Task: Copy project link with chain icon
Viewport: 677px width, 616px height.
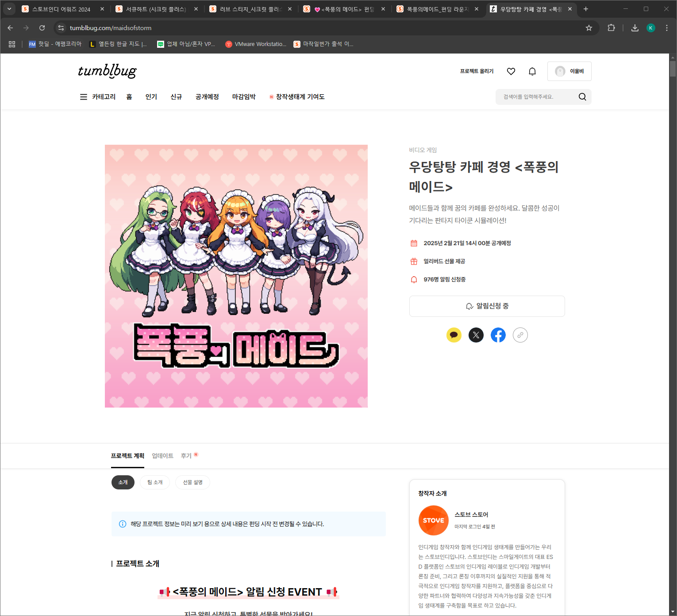Action: coord(520,335)
